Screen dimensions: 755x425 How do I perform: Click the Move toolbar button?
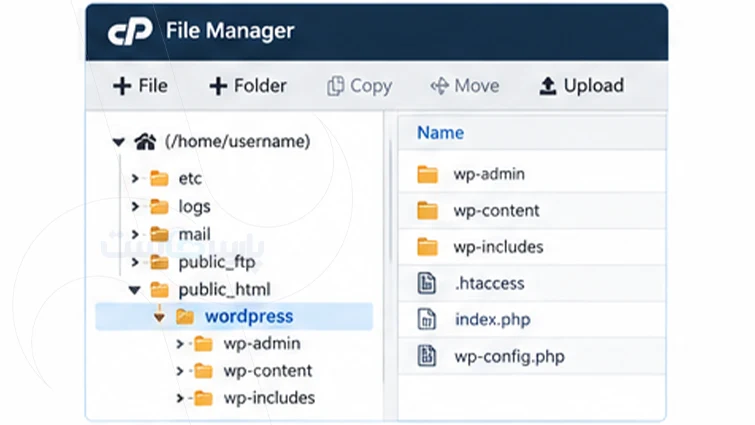[465, 86]
